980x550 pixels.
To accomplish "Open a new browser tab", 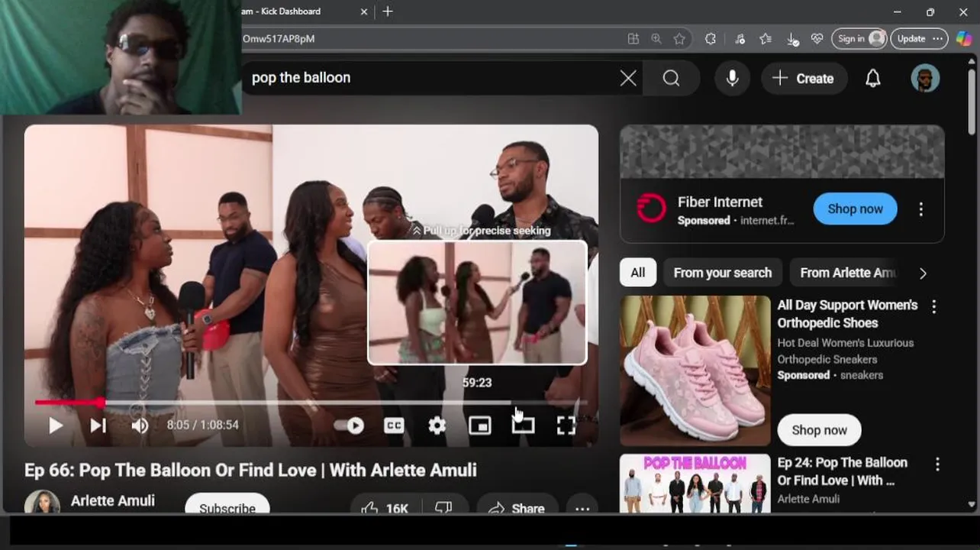I will (x=388, y=11).
